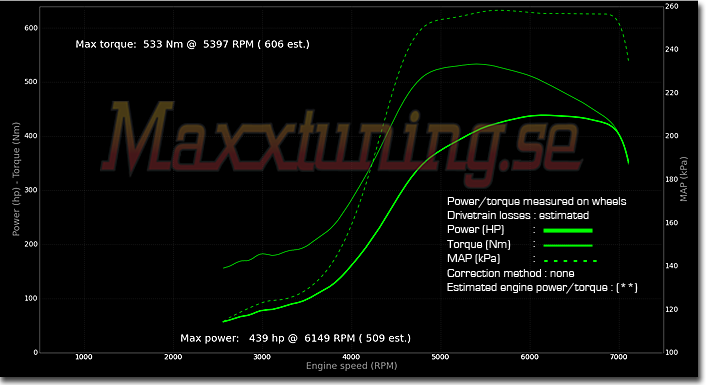
Task: Click the thick green Power legend line sample
Action: [x=568, y=231]
